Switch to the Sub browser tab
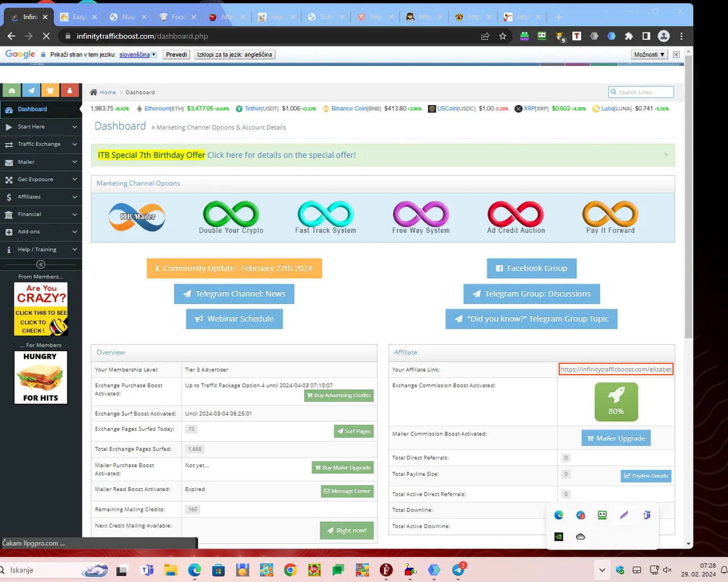This screenshot has width=728, height=582. click(x=326, y=17)
